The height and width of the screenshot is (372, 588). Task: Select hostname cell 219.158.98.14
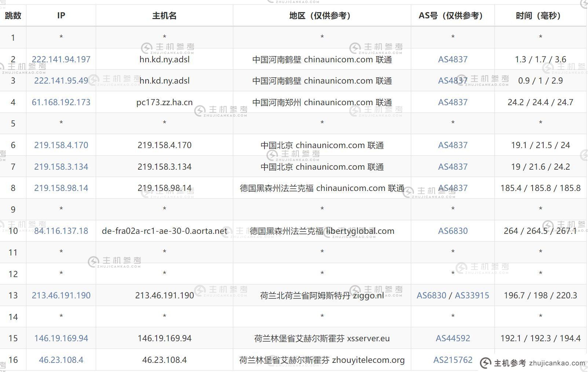(164, 188)
